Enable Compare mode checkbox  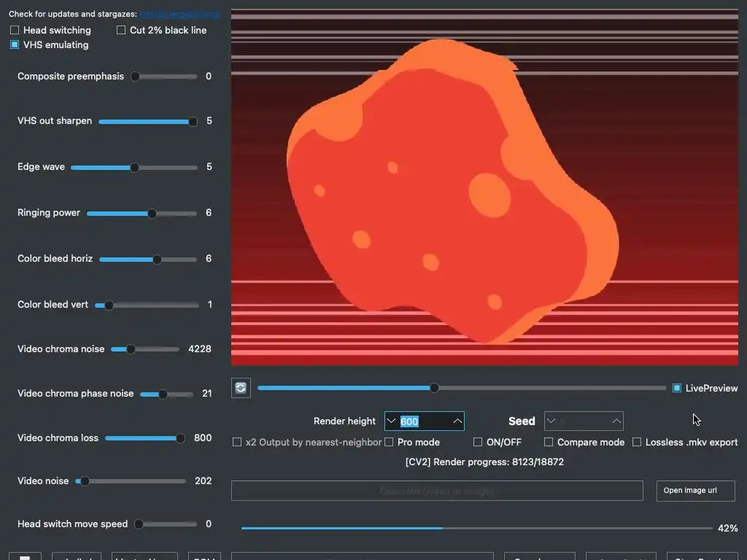tap(549, 442)
